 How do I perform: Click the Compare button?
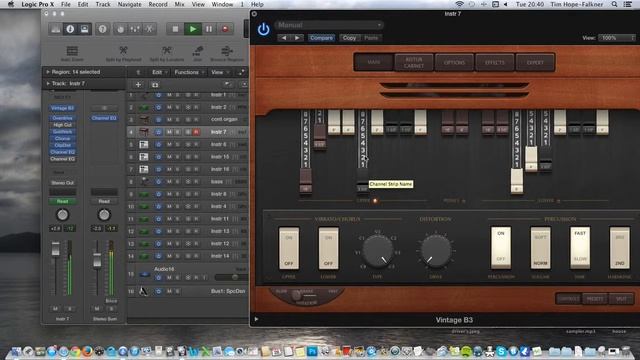(x=321, y=38)
